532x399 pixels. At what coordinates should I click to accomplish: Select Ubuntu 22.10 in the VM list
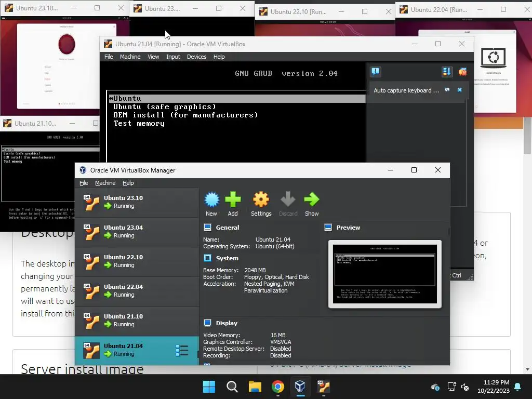pos(137,261)
